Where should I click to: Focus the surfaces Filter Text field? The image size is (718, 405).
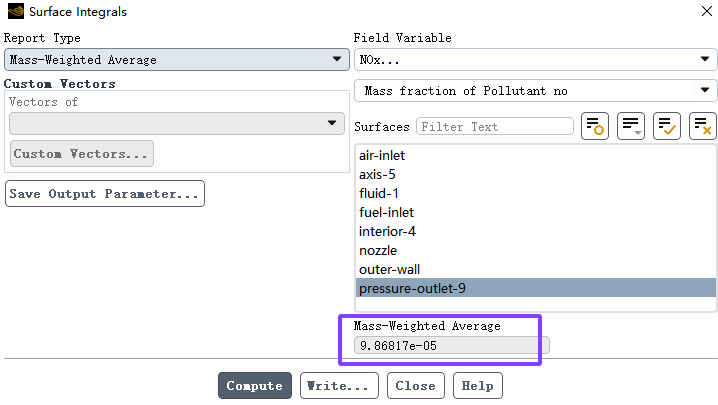[x=495, y=126]
